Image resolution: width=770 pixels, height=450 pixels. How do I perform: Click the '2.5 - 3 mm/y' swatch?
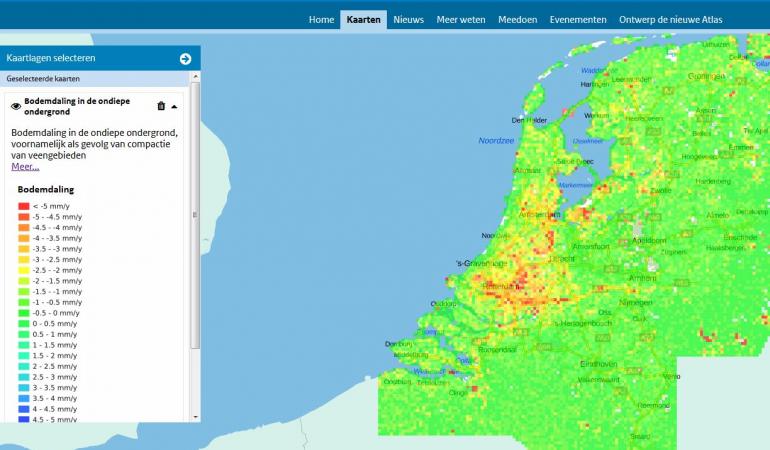pos(24,377)
